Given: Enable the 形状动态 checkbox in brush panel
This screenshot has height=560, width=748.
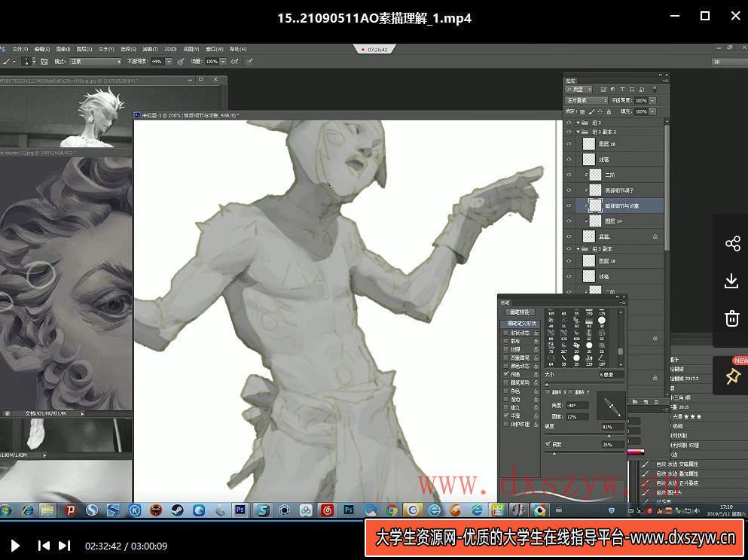Looking at the screenshot, I should click(505, 333).
